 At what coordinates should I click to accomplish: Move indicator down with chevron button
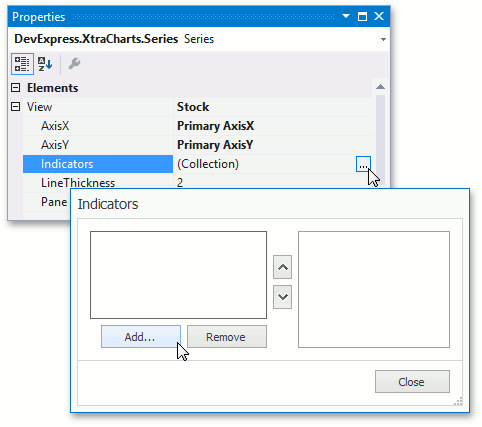point(282,297)
